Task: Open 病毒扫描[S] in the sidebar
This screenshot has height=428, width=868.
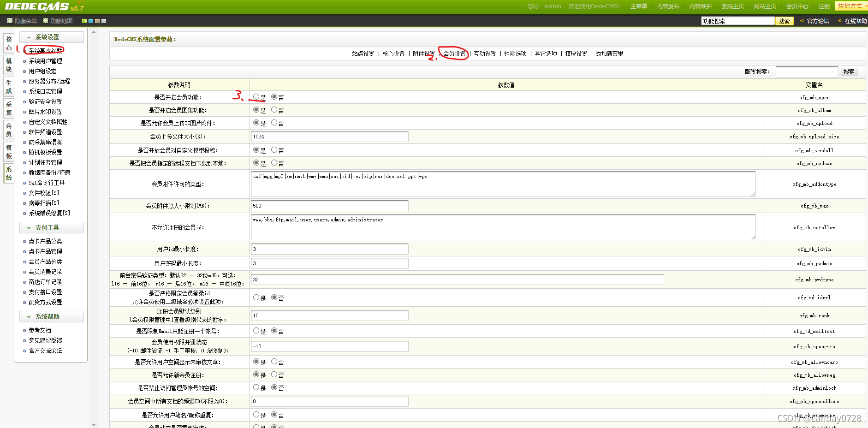Action: [x=44, y=203]
